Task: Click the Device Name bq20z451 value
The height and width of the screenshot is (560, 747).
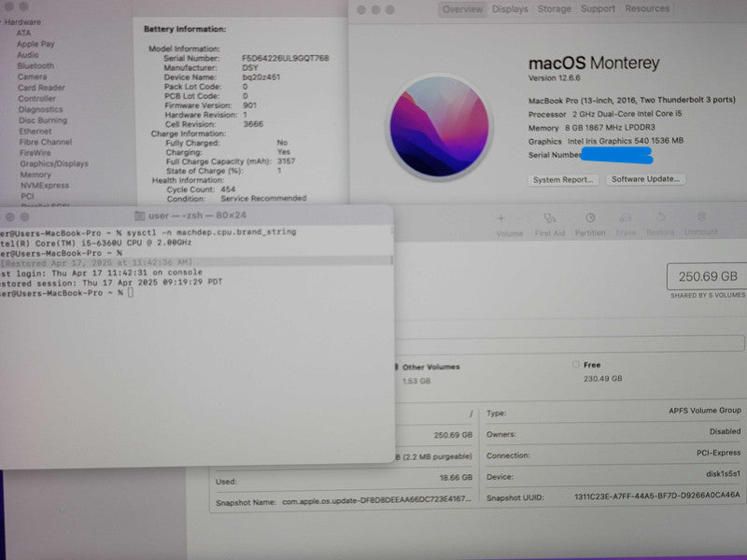Action: point(261,77)
